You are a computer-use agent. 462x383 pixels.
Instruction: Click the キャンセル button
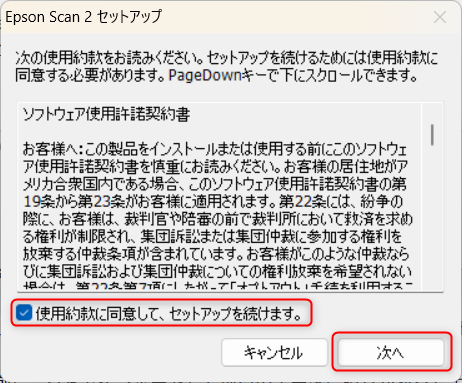pos(274,352)
